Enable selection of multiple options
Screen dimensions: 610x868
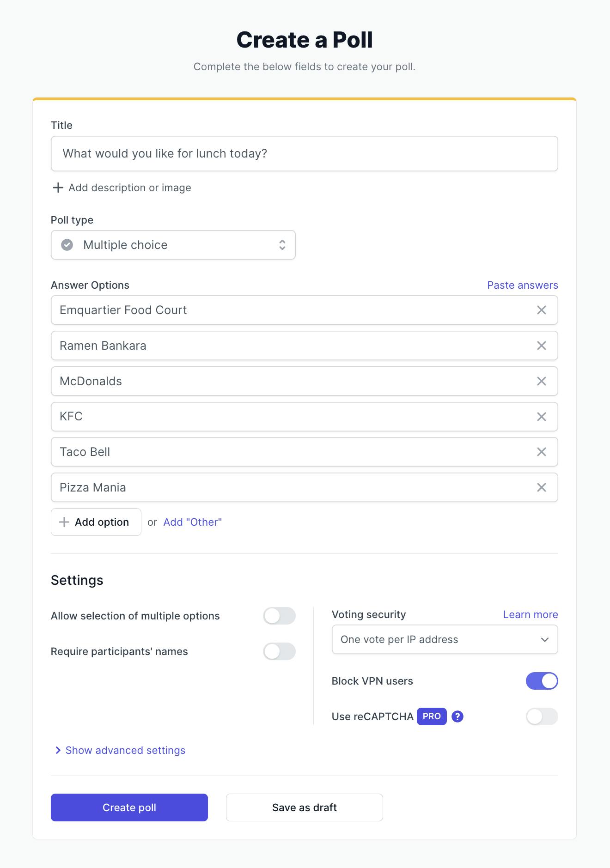tap(279, 616)
